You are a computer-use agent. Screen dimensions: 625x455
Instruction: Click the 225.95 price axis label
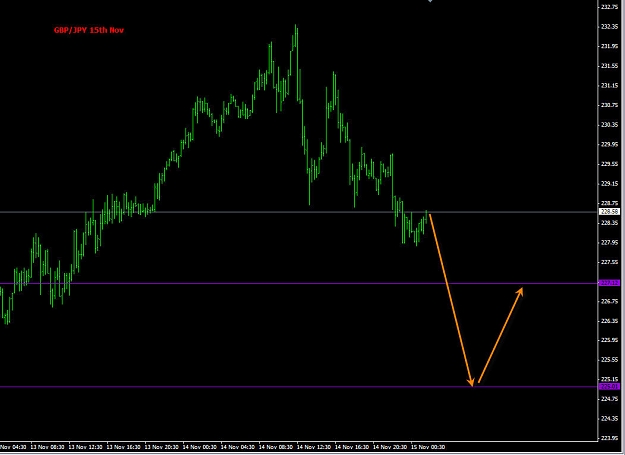coord(609,340)
